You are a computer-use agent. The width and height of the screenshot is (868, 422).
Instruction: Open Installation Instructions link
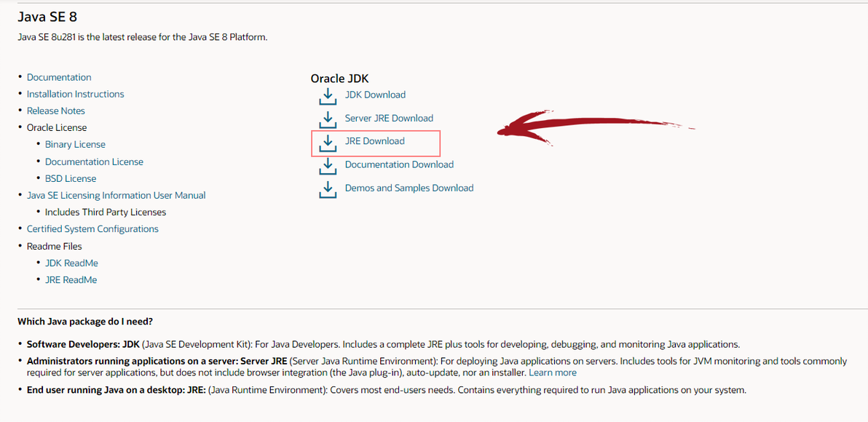coord(75,94)
